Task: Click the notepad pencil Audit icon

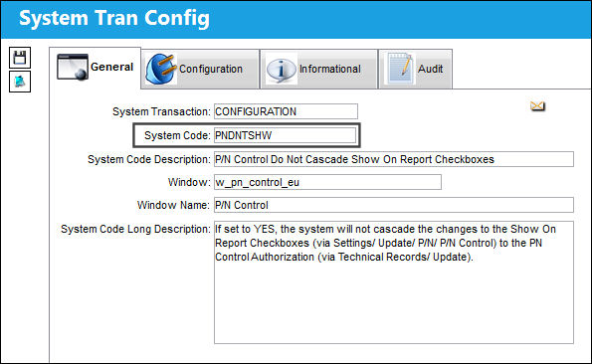Action: coord(399,69)
